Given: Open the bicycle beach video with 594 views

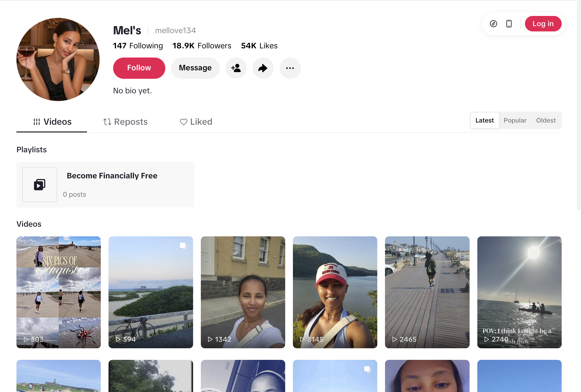Looking at the screenshot, I should (151, 292).
